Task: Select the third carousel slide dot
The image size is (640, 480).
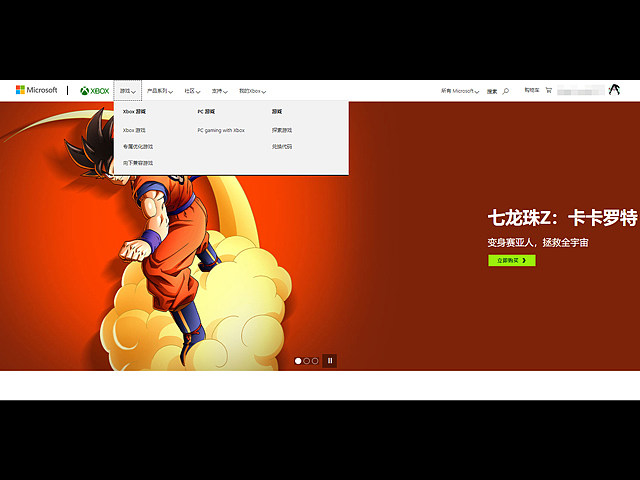Action: click(x=315, y=361)
